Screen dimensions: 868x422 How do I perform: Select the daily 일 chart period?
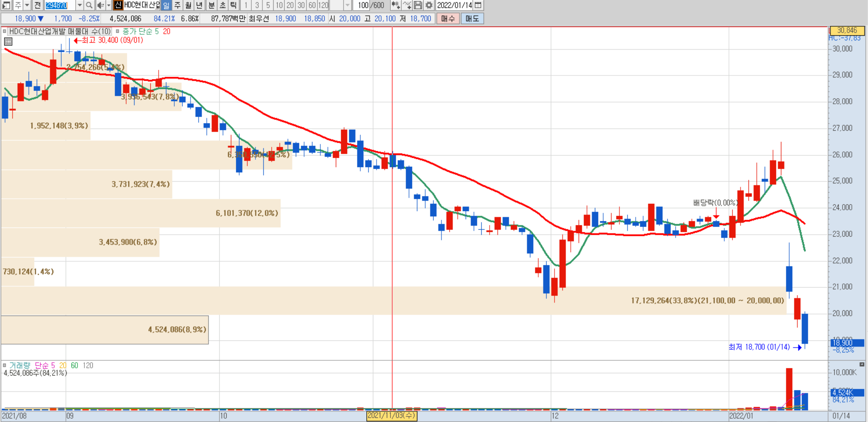166,5
